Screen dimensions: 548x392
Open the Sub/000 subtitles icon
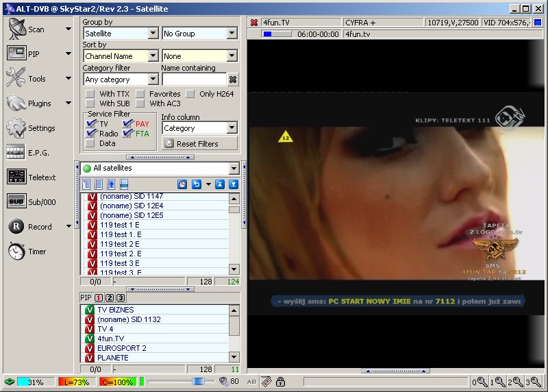click(16, 201)
